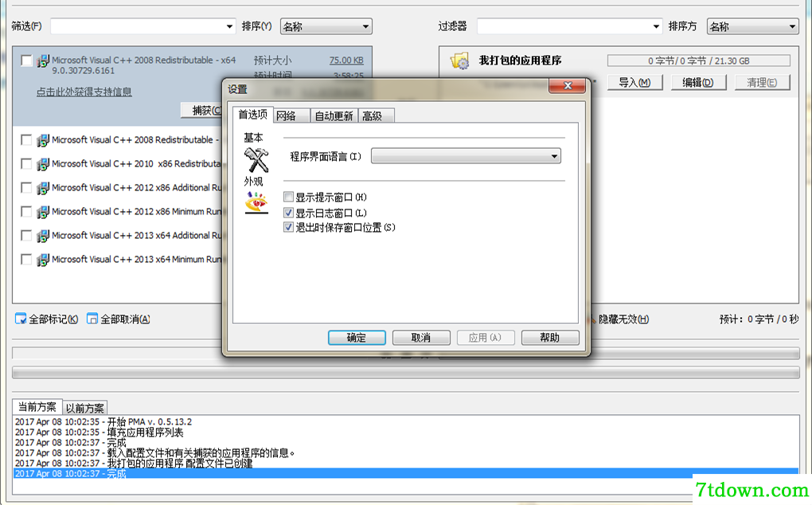812x505 pixels.
Task: Check second Visual C++ 2008 Redistributable checkbox
Action: [26, 140]
